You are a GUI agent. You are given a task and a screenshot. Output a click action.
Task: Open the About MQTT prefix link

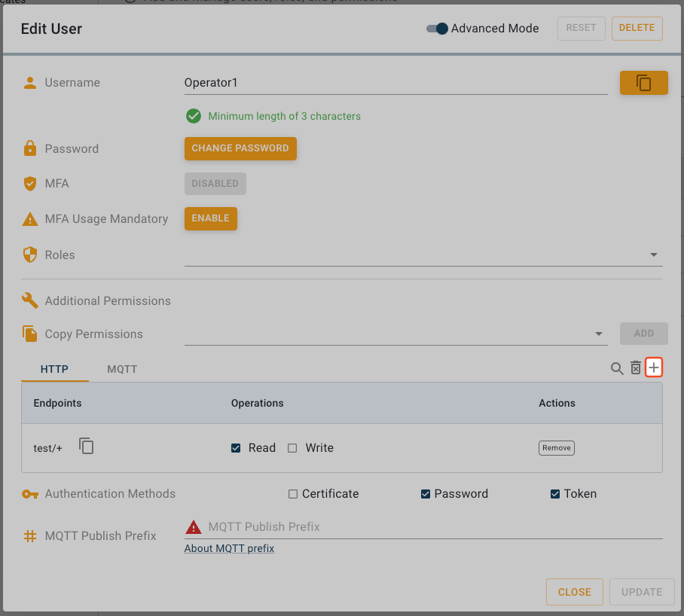[x=229, y=548]
